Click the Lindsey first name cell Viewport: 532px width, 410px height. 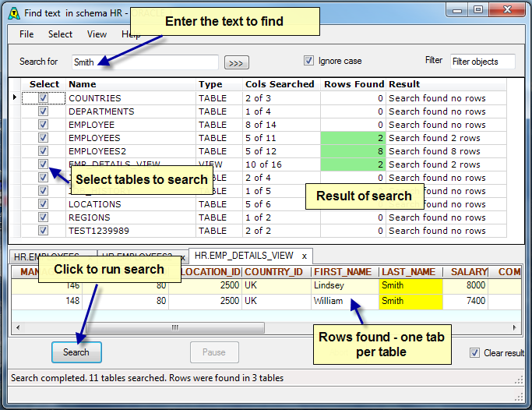coord(345,286)
